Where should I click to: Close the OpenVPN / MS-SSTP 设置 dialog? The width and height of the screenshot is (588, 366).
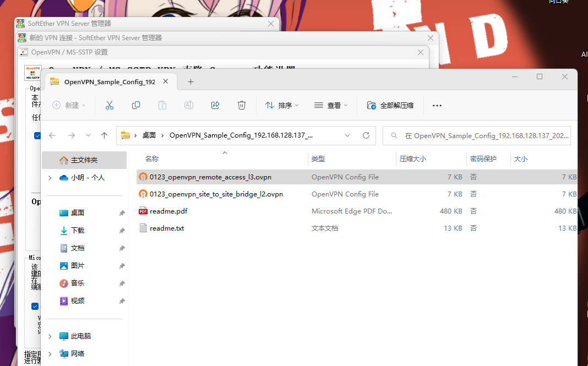(421, 52)
